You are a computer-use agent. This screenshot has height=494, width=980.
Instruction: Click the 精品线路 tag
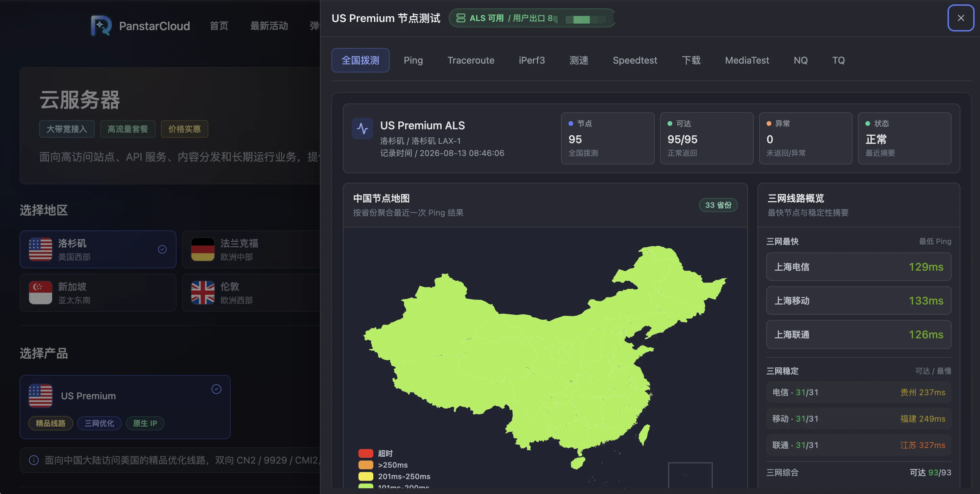[51, 423]
